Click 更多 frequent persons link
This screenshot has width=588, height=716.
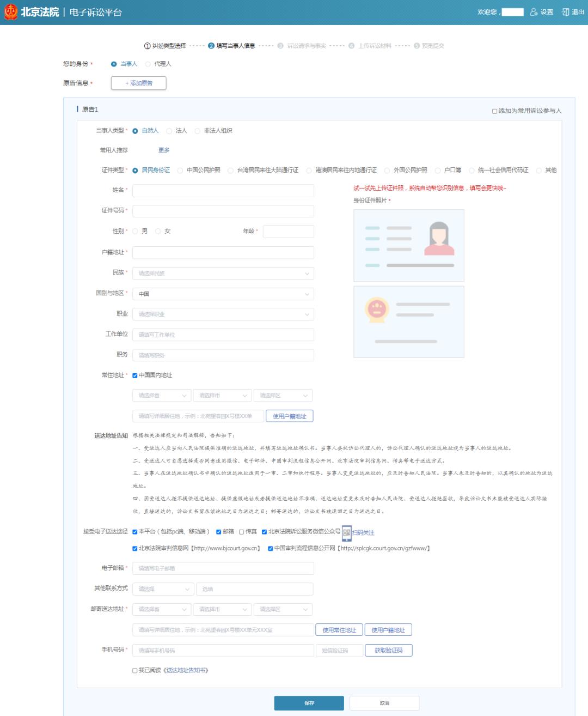pos(164,150)
